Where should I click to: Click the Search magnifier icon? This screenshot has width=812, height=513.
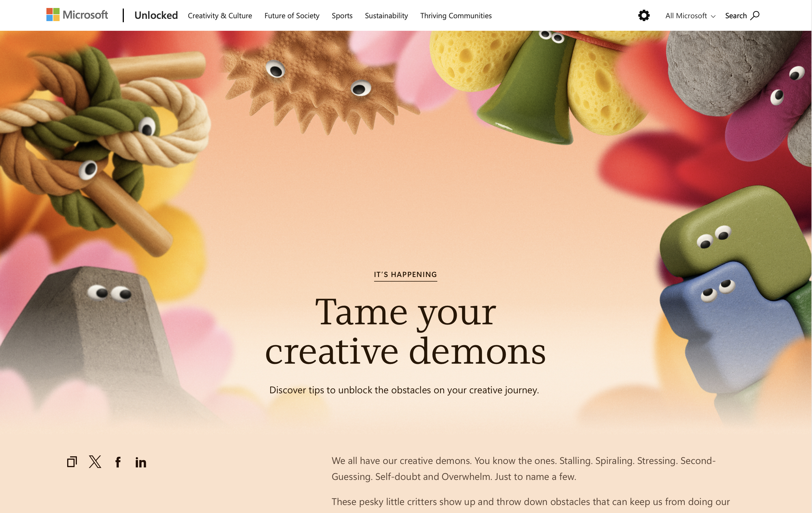[755, 15]
